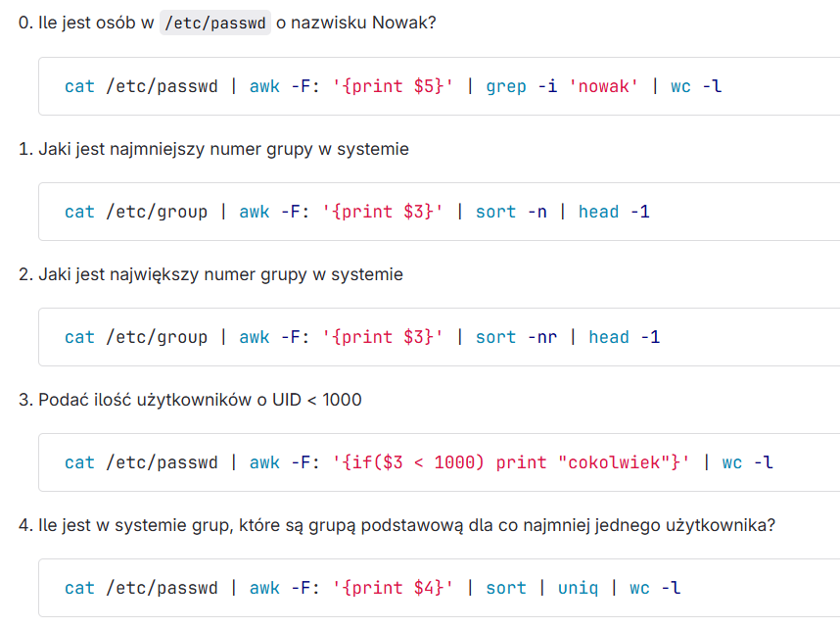Click the if($3 < 1000) condition in awk
The image size is (840, 628).
pos(414,462)
